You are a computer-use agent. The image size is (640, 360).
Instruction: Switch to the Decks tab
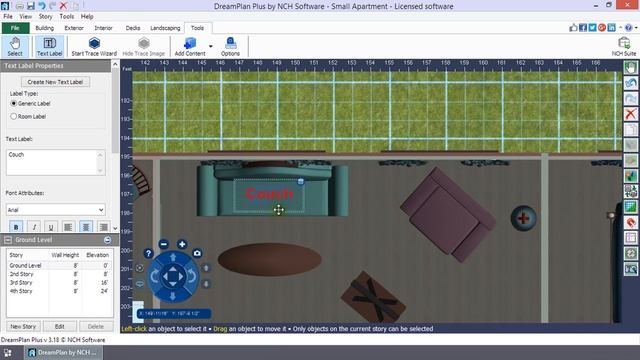click(133, 28)
